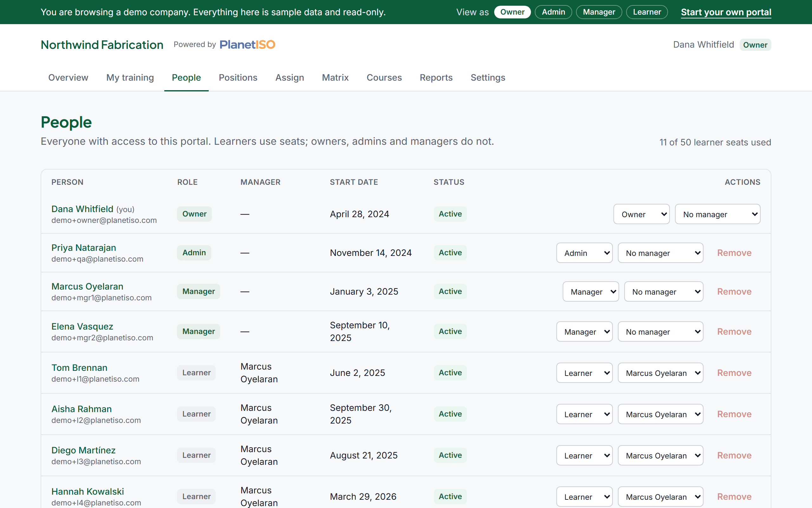
Task: Switch view to Admin role
Action: (553, 12)
